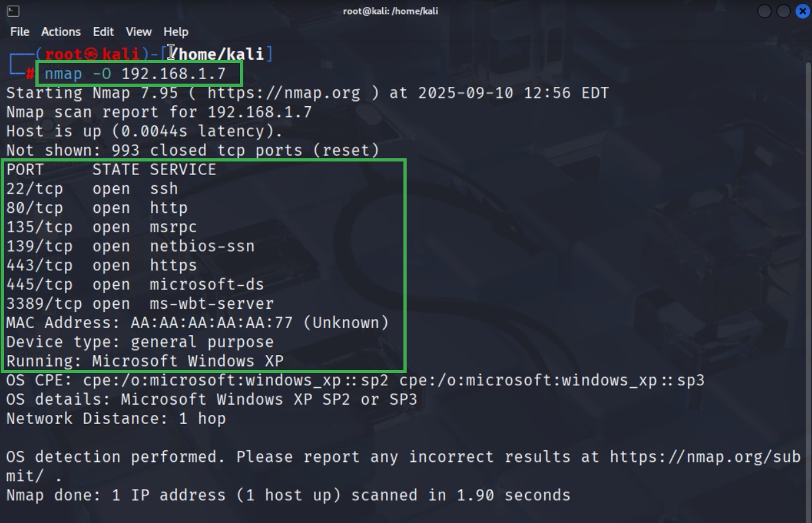
Task: Click the /home/kali path in prompt
Action: [x=217, y=54]
